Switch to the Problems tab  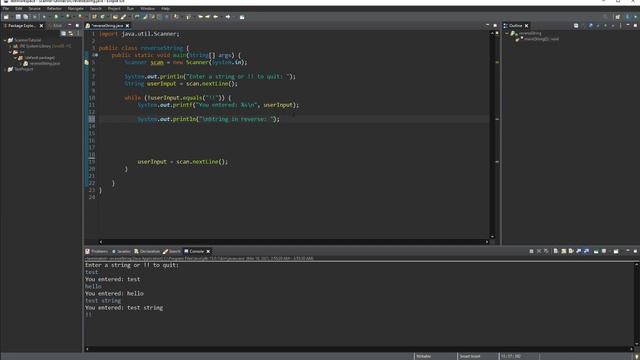click(x=97, y=251)
